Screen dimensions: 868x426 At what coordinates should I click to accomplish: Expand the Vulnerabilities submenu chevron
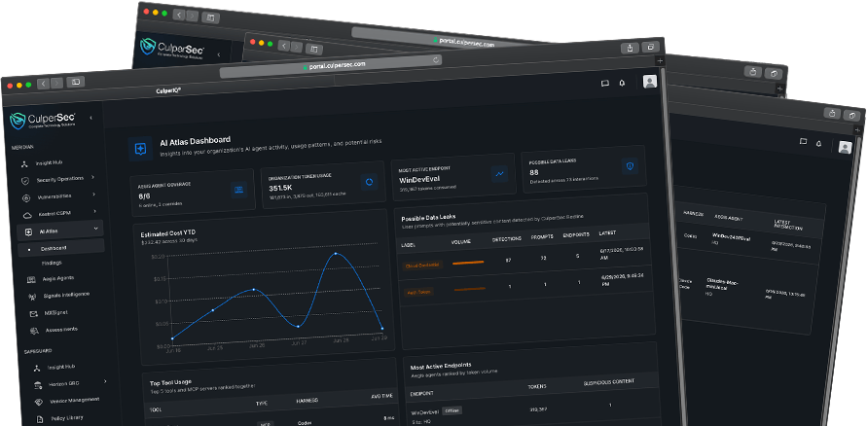point(93,195)
